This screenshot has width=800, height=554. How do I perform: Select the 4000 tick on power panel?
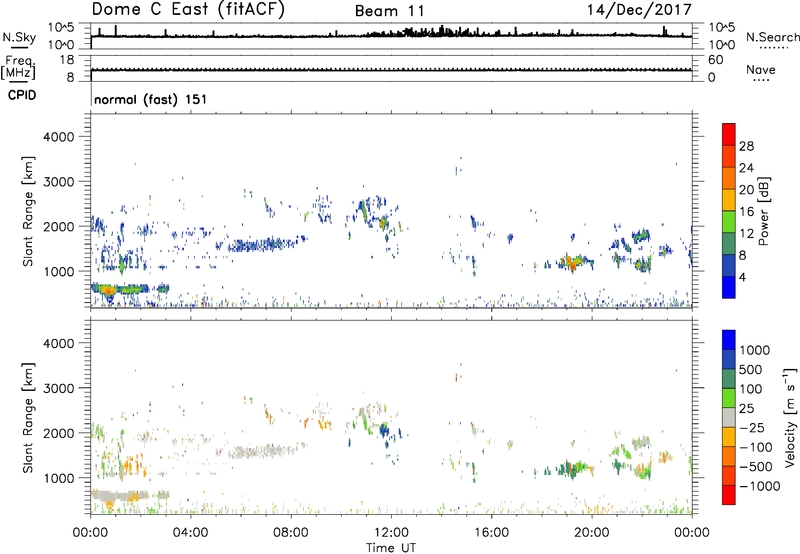coord(58,137)
